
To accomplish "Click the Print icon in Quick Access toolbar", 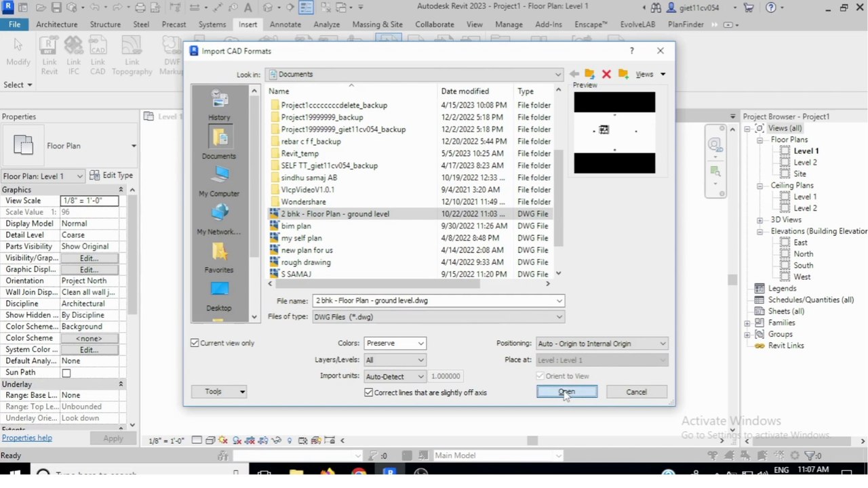I will (140, 7).
